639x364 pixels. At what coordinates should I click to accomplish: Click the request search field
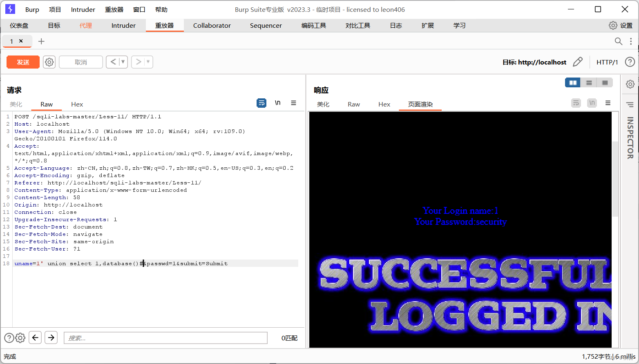tap(165, 338)
